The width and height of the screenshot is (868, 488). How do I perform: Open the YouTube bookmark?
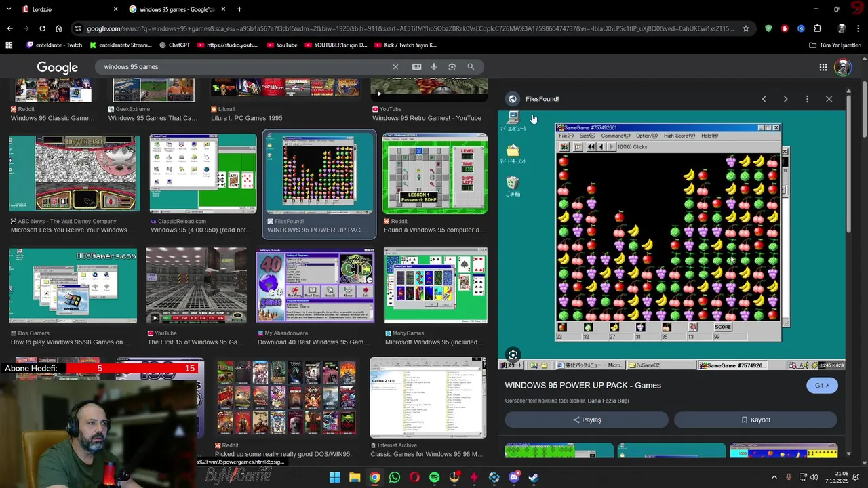click(281, 45)
